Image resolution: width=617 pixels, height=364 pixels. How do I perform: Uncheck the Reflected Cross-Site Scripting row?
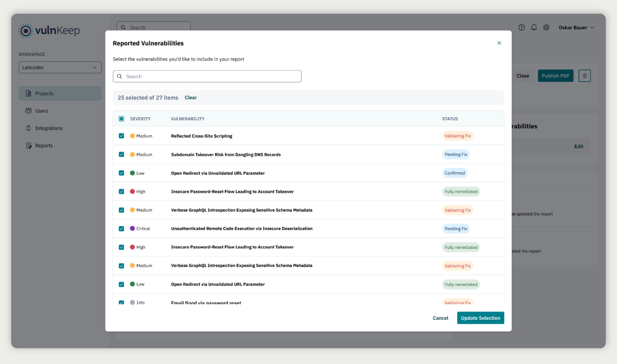coord(121,136)
